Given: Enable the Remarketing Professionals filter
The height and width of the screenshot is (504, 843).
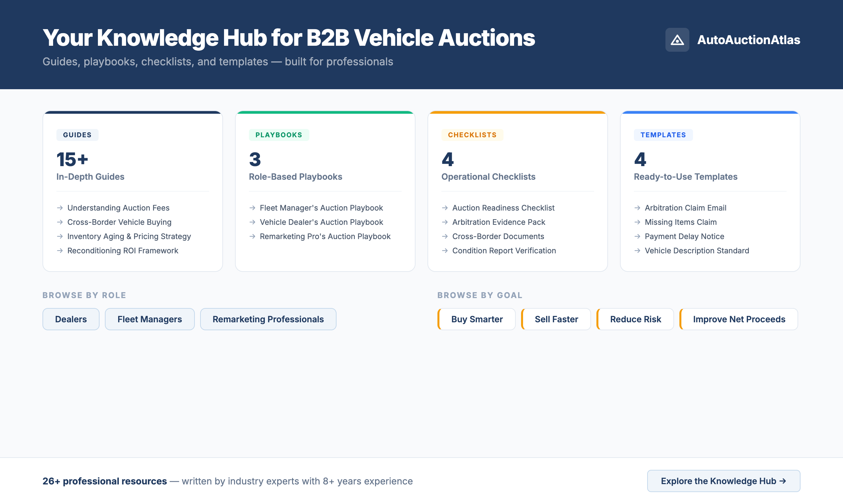Looking at the screenshot, I should point(268,319).
